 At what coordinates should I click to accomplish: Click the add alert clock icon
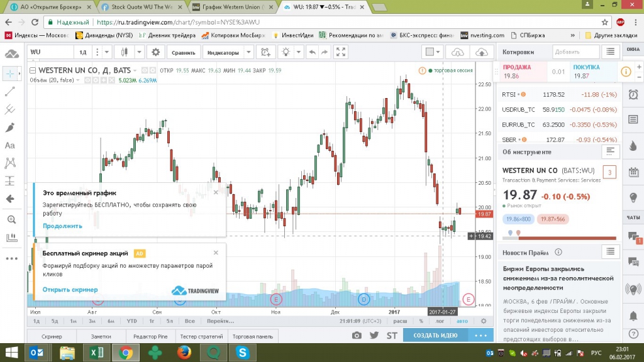tap(266, 52)
